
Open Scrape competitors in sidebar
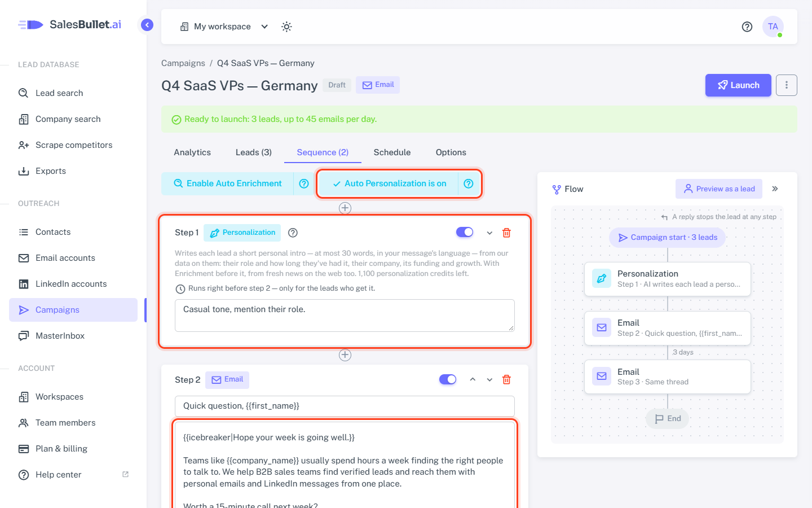click(73, 145)
